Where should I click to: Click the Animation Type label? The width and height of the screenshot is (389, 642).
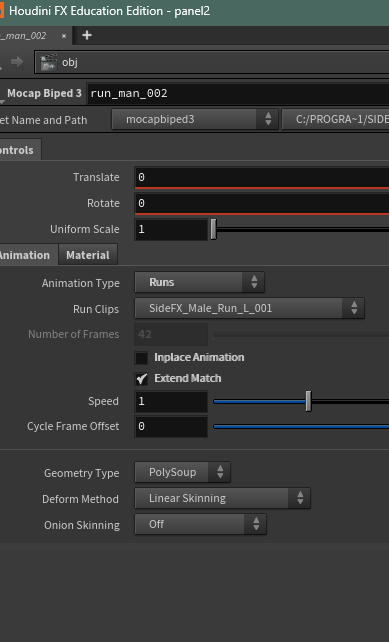click(81, 283)
